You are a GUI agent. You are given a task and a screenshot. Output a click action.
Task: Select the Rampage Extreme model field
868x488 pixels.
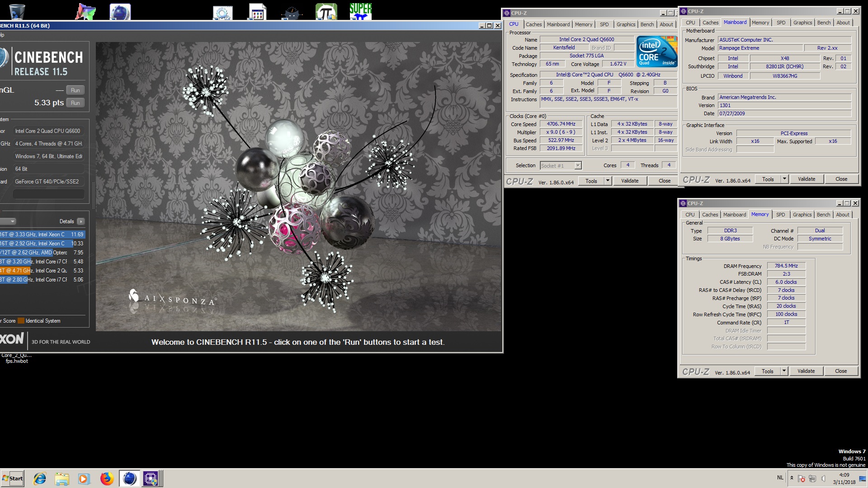(760, 48)
